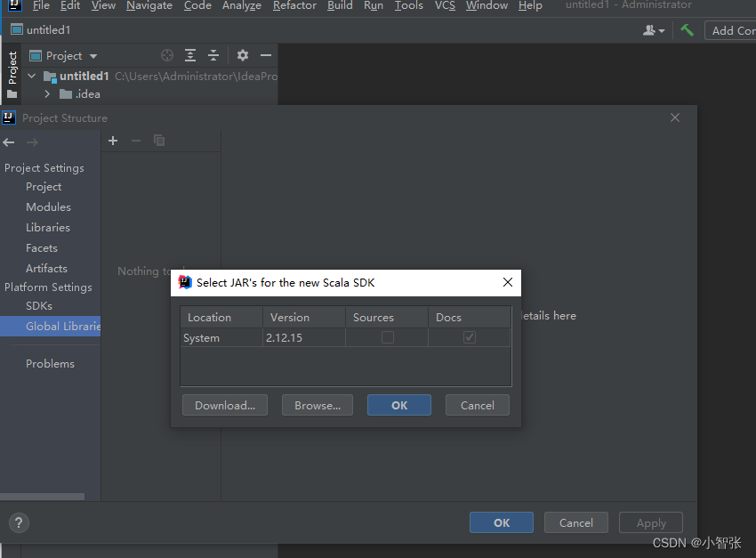The height and width of the screenshot is (558, 756).
Task: Open the View menu
Action: tap(104, 6)
